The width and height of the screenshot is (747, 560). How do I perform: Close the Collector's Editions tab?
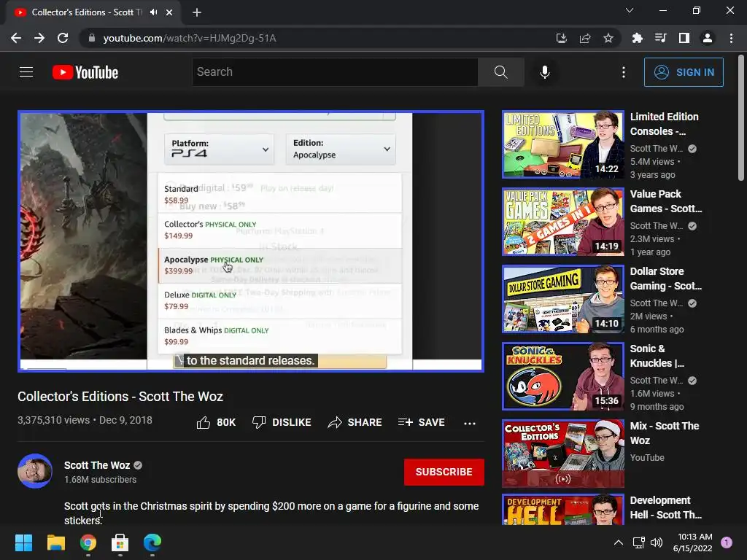[x=169, y=12]
